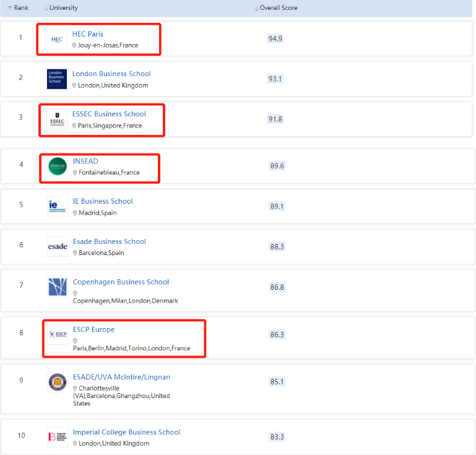476x455 pixels.
Task: Click the Paris,Singapore,France location text
Action: (110, 126)
